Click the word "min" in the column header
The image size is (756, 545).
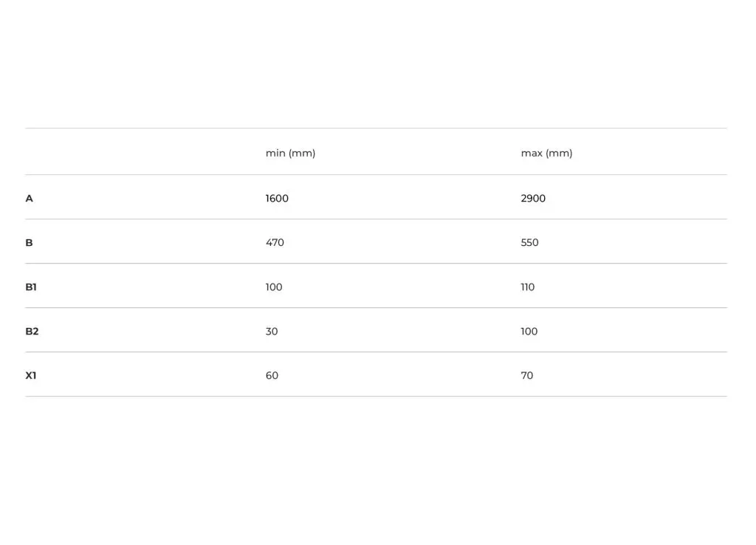tap(275, 154)
